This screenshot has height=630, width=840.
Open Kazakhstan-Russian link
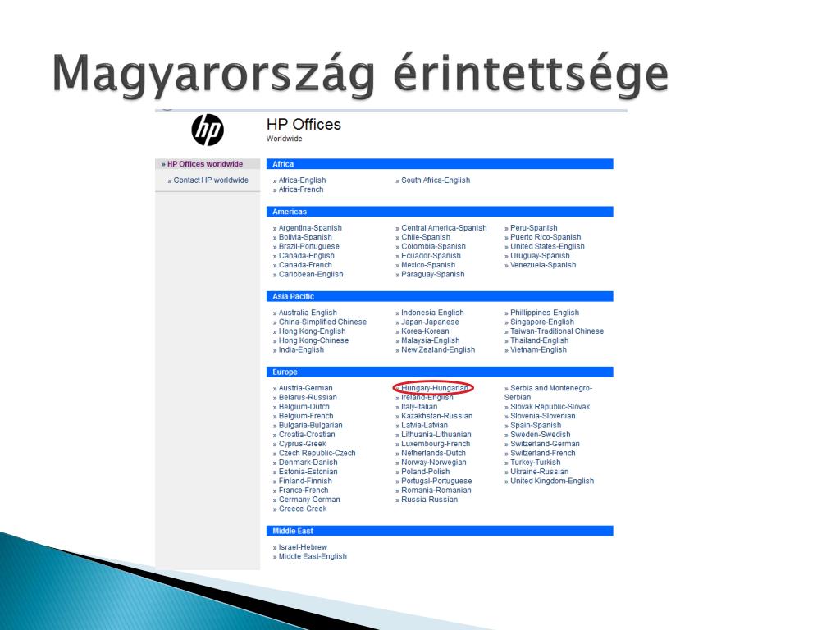[x=437, y=416]
